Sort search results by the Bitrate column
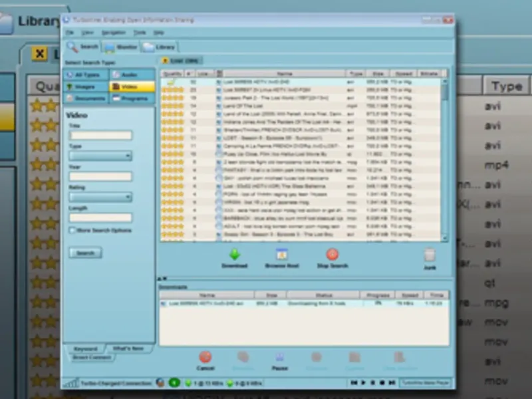 click(x=429, y=74)
